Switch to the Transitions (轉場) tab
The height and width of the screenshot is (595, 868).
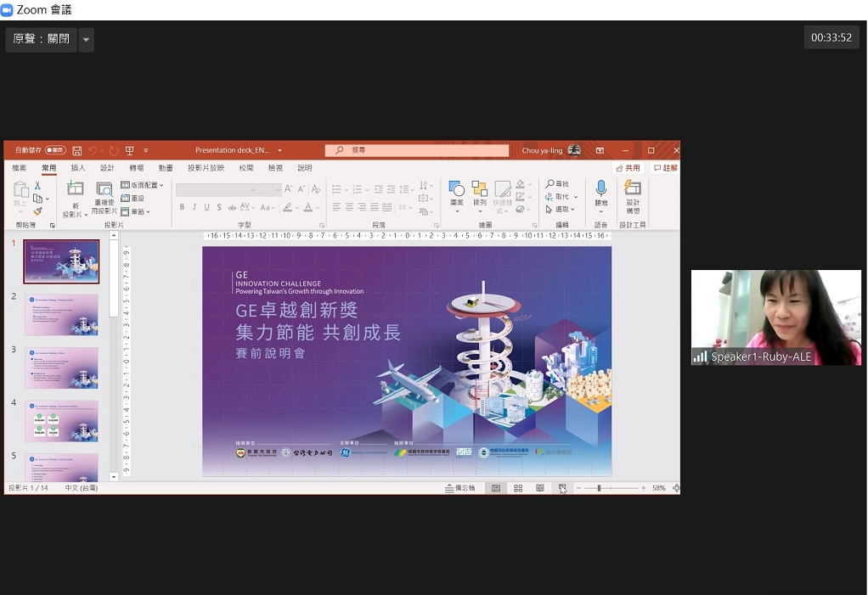click(137, 168)
